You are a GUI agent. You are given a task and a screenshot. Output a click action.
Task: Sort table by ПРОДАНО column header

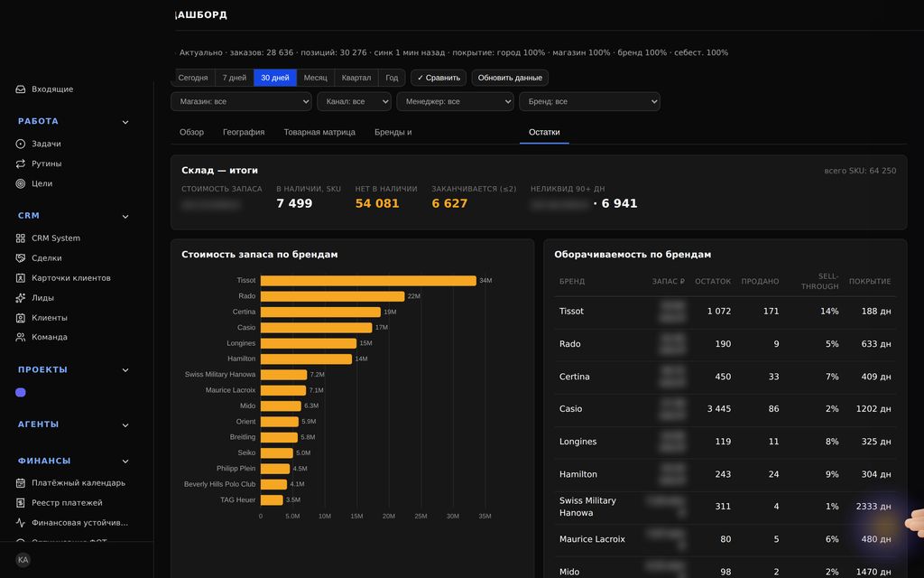tap(760, 282)
